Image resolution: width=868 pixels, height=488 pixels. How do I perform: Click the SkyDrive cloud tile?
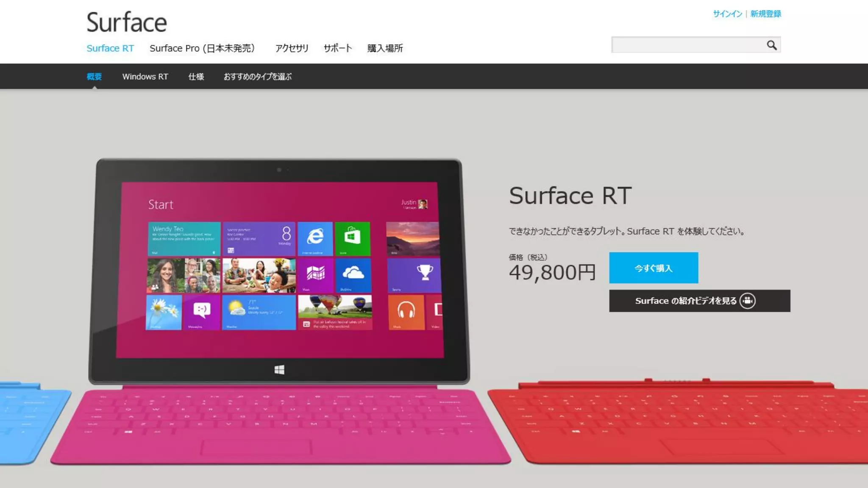coord(353,275)
